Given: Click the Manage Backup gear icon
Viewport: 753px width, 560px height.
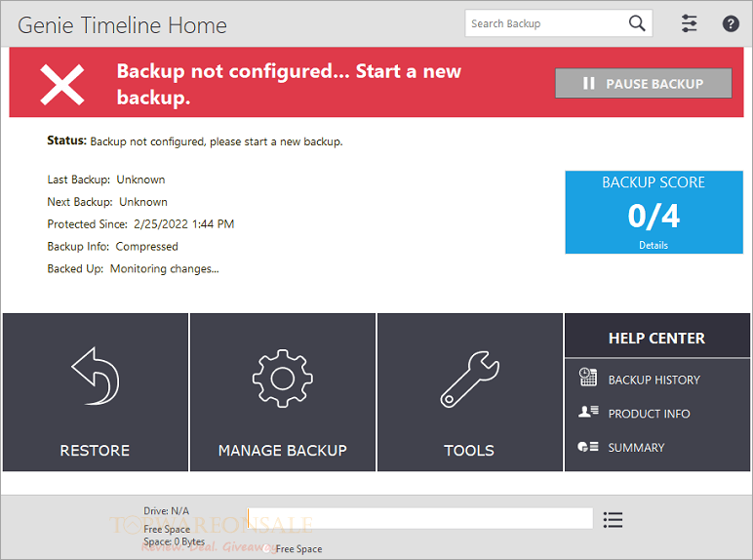Looking at the screenshot, I should coord(283,379).
